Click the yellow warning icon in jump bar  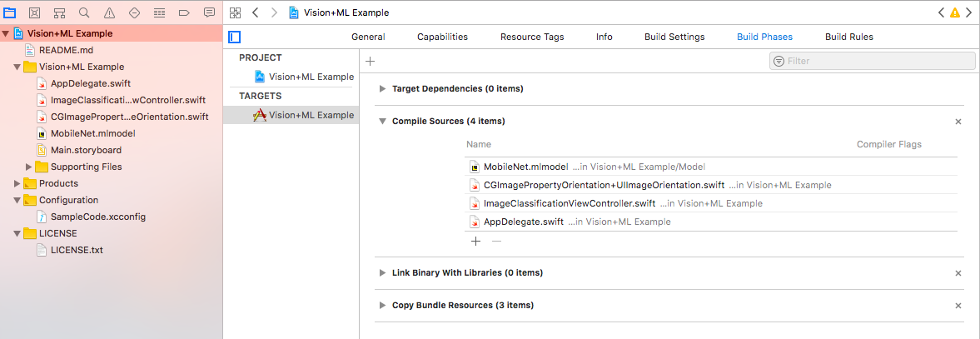pos(954,12)
